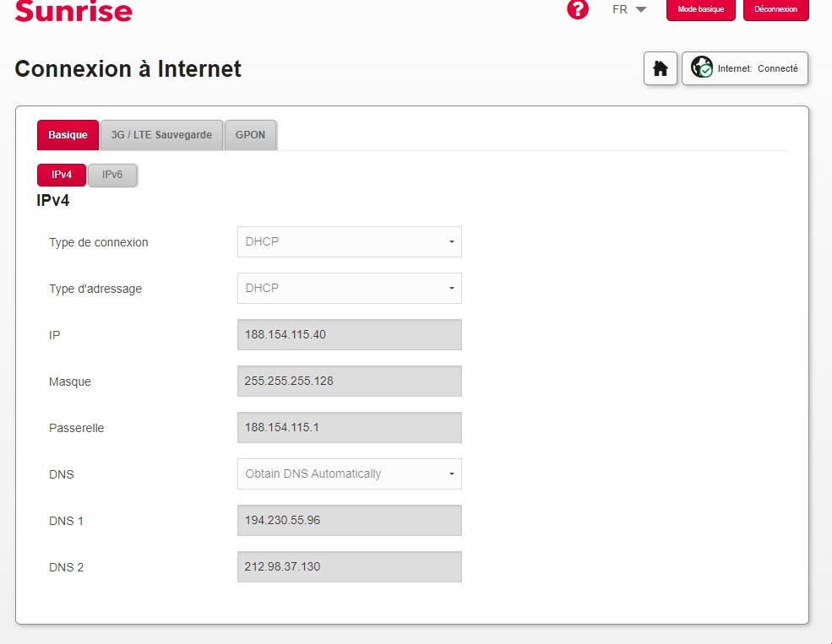Open the Obtain DNS Automatically dropdown
The image size is (832, 644).
coord(349,474)
